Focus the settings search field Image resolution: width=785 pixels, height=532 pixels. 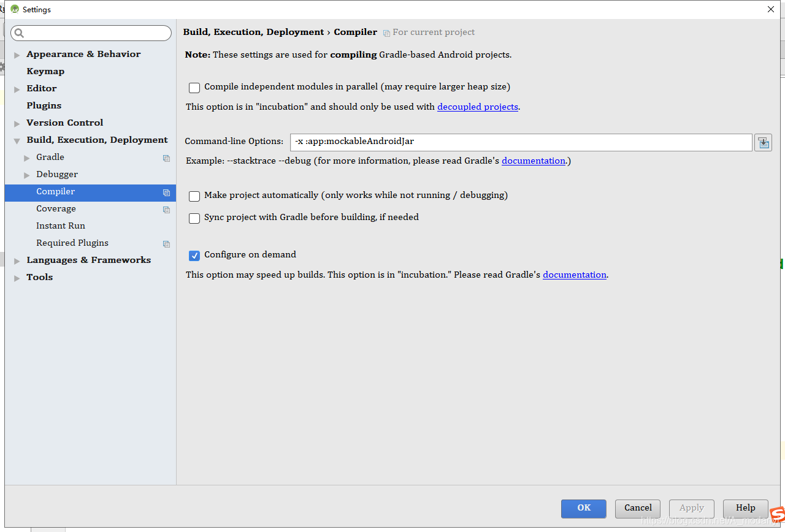pos(91,33)
